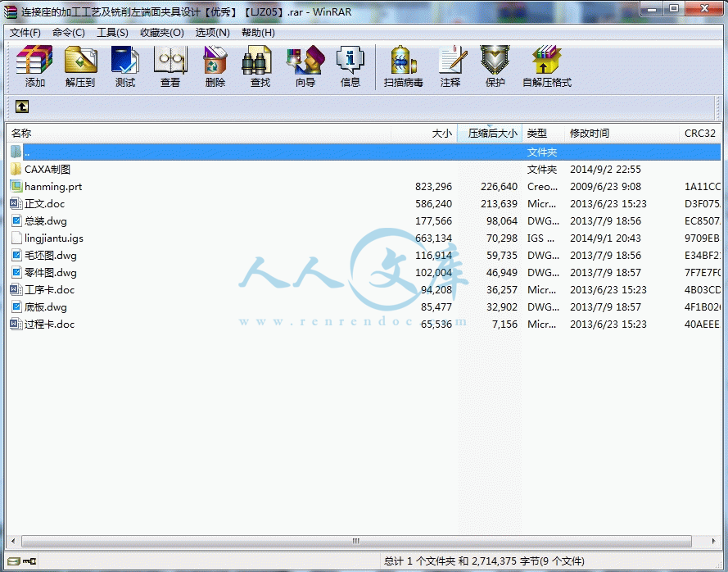This screenshot has height=572, width=728.
Task: Click the 删除 (Delete) recycle bin icon
Action: click(215, 60)
